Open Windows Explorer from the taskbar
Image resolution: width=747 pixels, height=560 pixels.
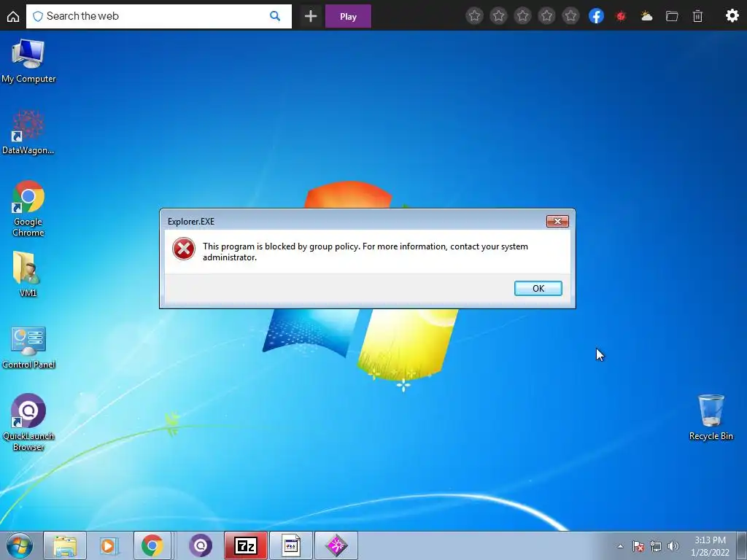tap(65, 545)
